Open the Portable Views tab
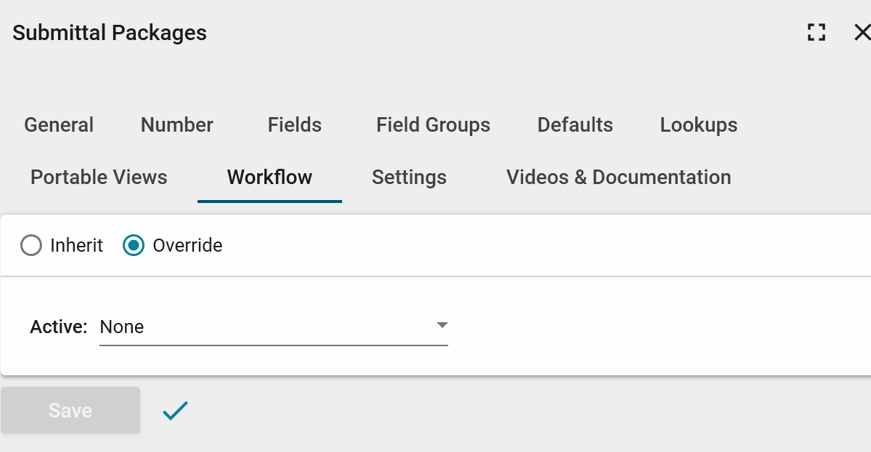 [99, 177]
